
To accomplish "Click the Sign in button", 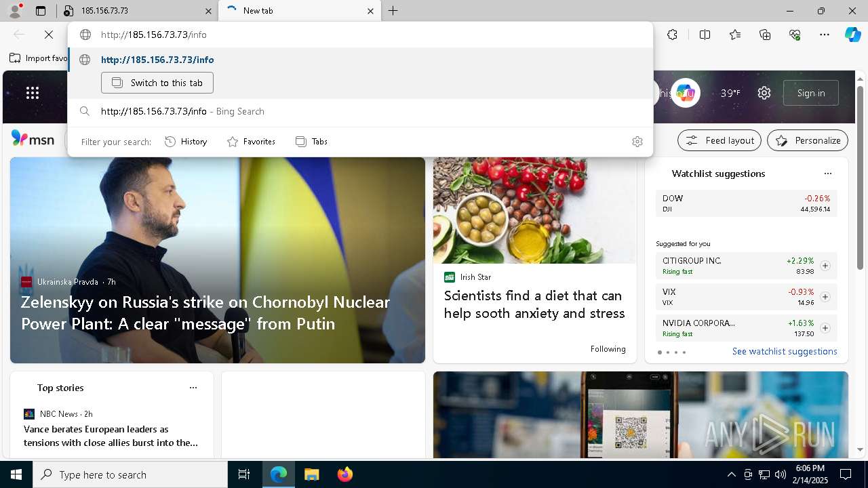I will coord(811,93).
